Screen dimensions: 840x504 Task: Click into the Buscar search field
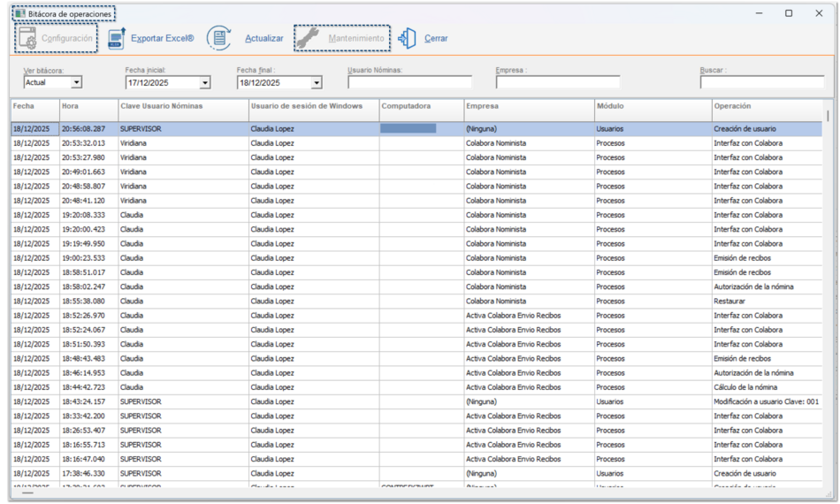(761, 83)
